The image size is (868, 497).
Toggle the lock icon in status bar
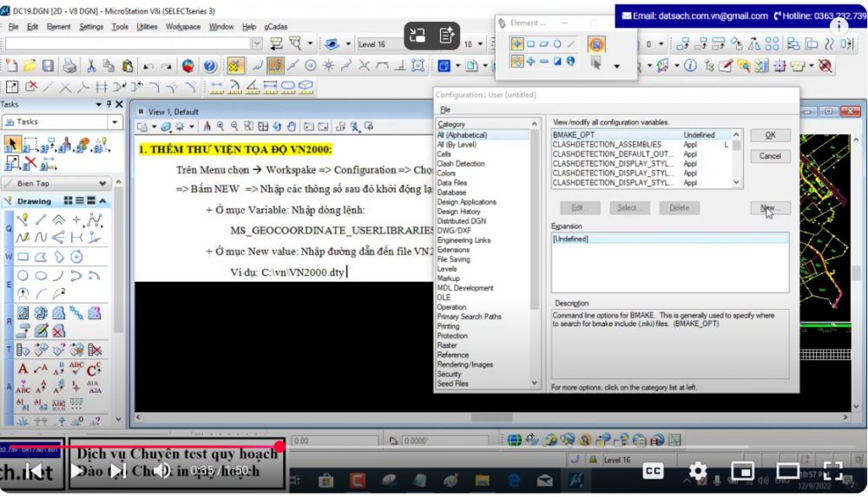coord(593,460)
